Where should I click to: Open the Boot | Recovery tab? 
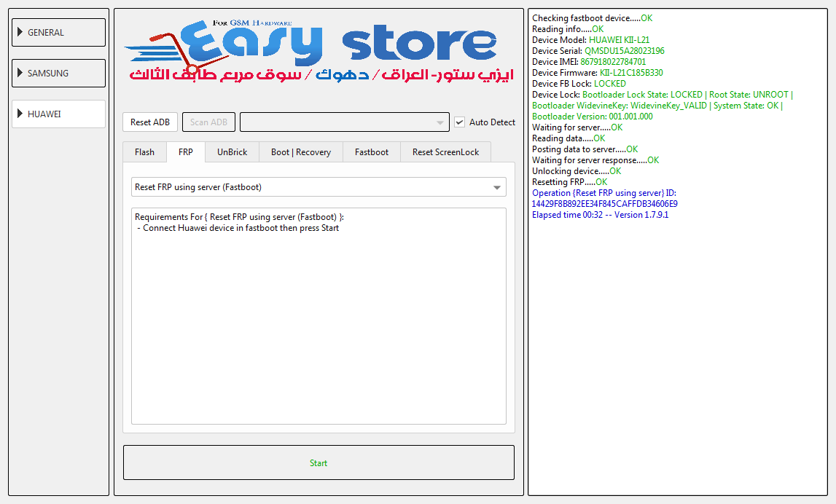(x=301, y=151)
